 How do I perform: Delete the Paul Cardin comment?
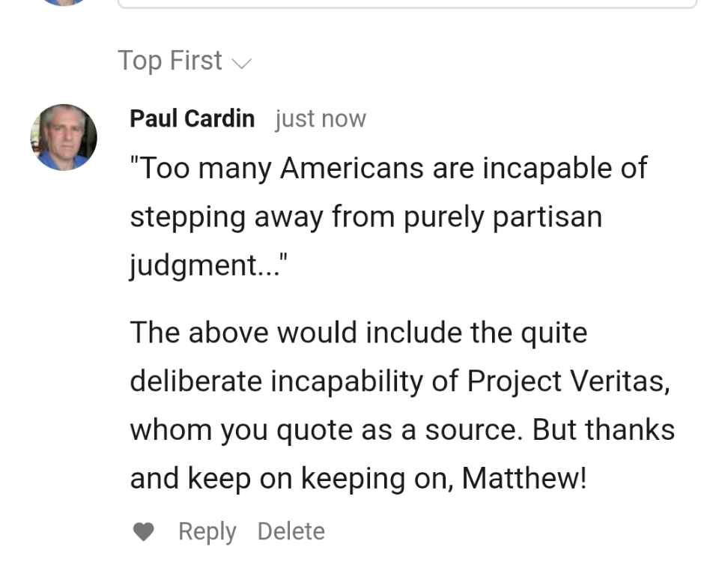(291, 531)
